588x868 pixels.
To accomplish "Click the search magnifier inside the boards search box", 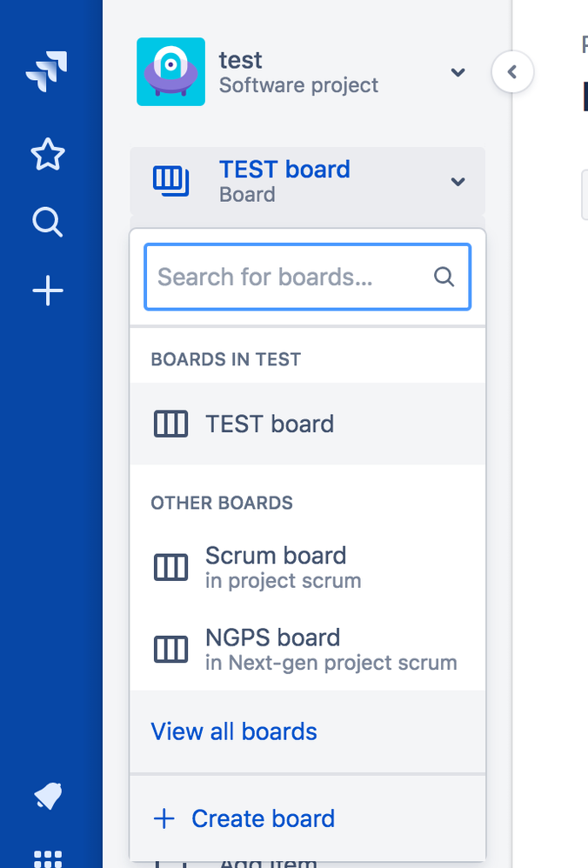I will point(444,277).
